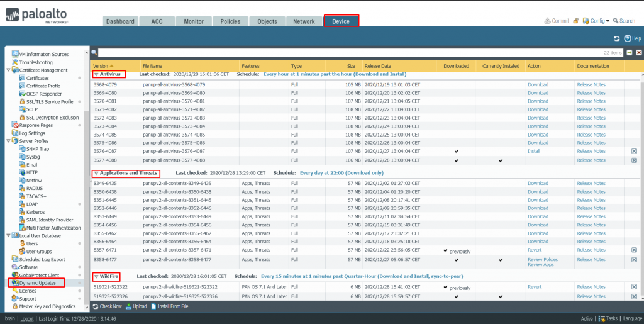Click Language in the status bar
Viewport: 644px width, 324px height.
(x=632, y=319)
